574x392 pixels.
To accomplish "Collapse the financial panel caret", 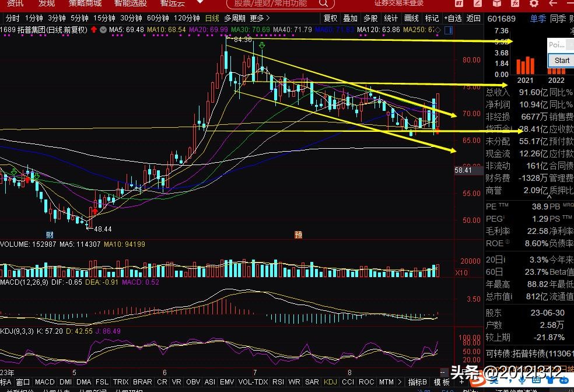I will tap(549, 197).
